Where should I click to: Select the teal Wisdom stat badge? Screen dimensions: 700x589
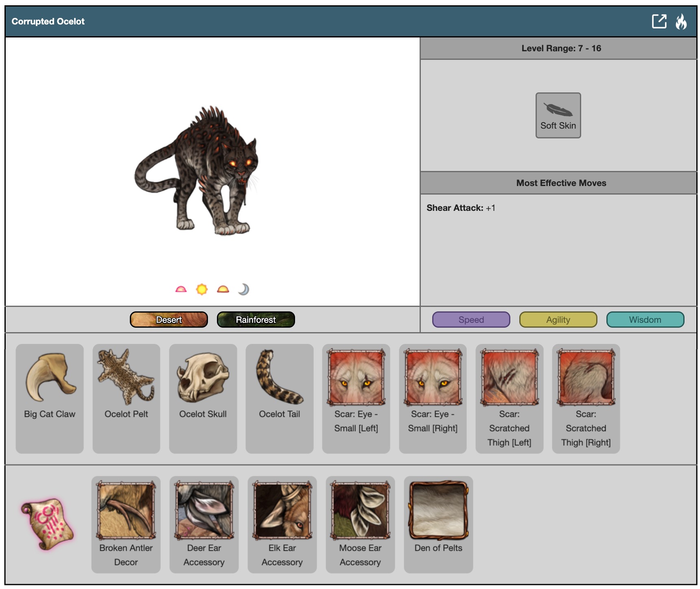pos(645,320)
